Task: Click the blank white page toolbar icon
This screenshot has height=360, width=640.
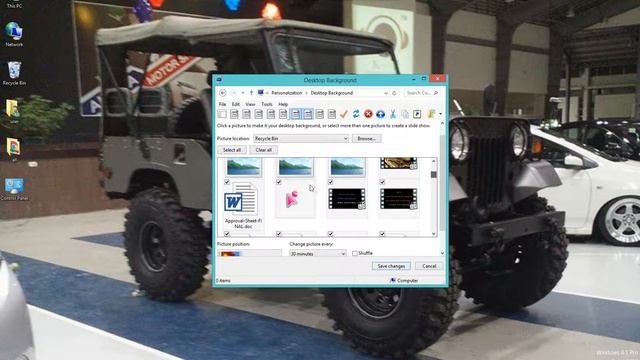Action: tap(222, 114)
